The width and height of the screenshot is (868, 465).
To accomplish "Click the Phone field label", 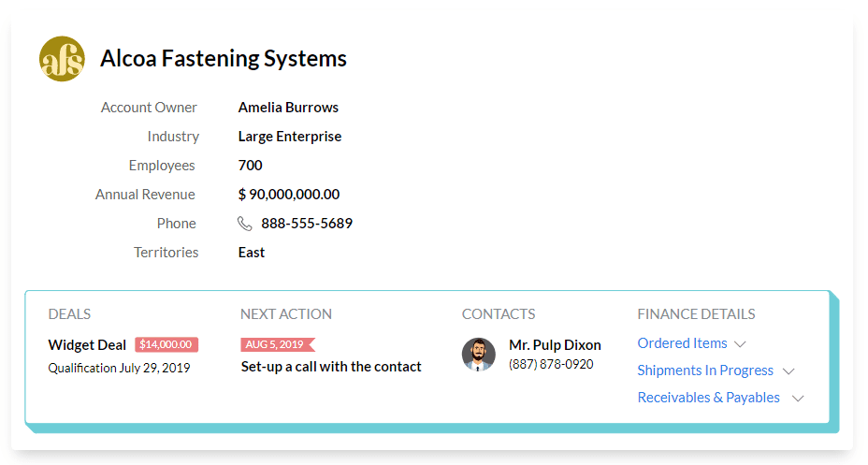I will click(x=177, y=223).
